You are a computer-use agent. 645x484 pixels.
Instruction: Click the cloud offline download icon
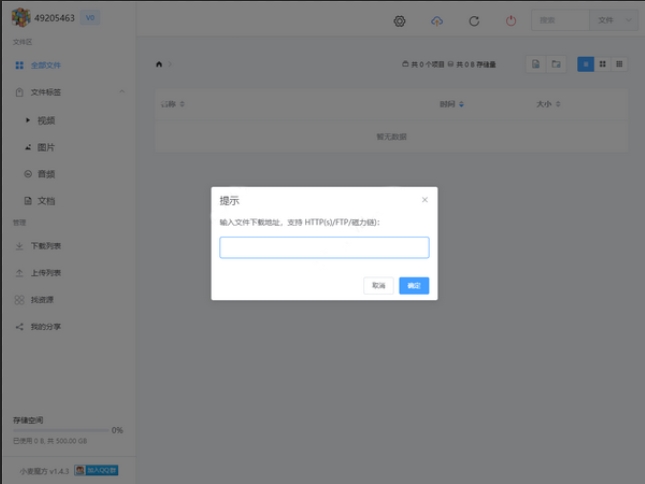437,21
